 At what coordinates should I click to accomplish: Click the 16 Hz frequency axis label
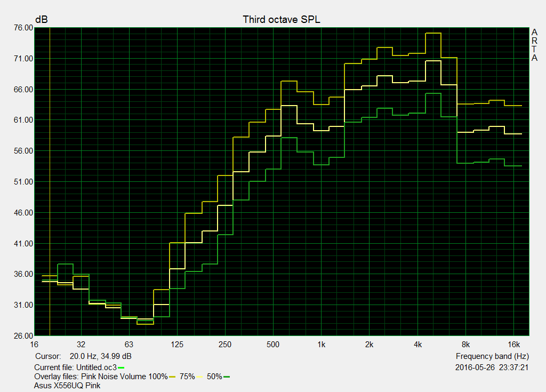click(34, 345)
